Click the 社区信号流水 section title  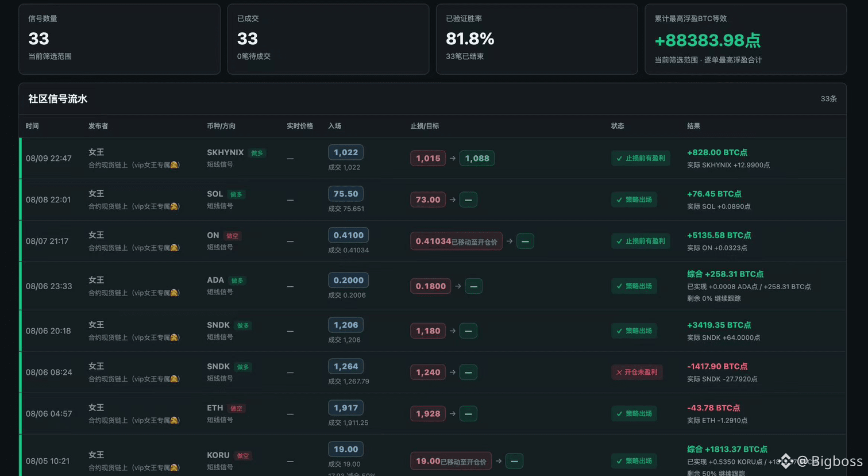click(x=57, y=99)
